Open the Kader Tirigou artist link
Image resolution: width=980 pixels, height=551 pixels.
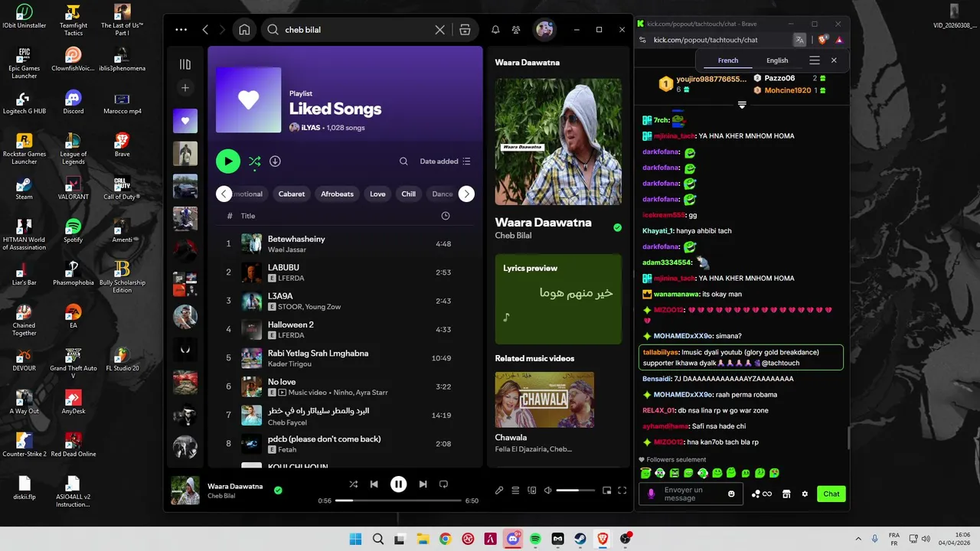289,364
